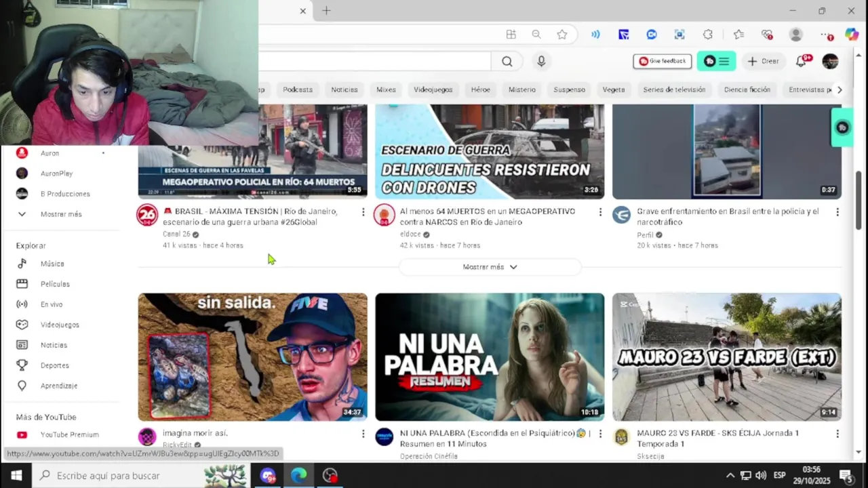Select the Podcasts filter chip
This screenshot has width=868, height=488.
click(x=298, y=89)
